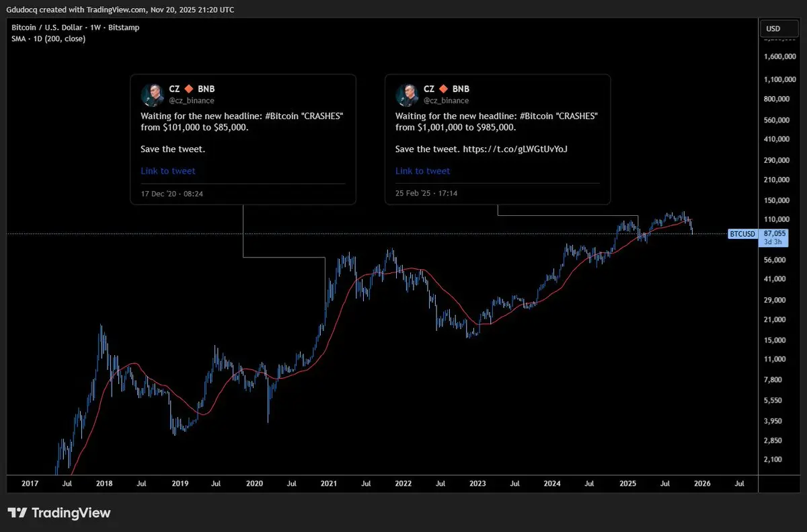
Task: Click 'Save the tweet.' in the 2020 tweet
Action: click(x=173, y=149)
